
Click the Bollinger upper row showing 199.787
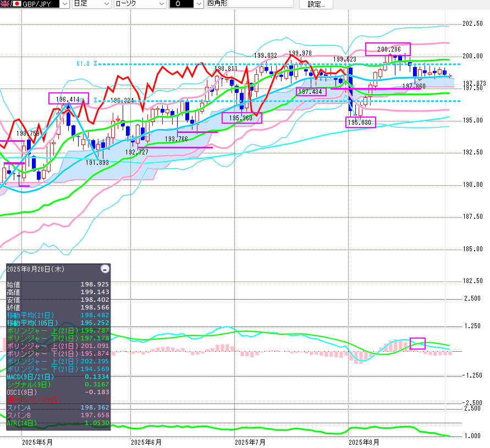pos(58,330)
